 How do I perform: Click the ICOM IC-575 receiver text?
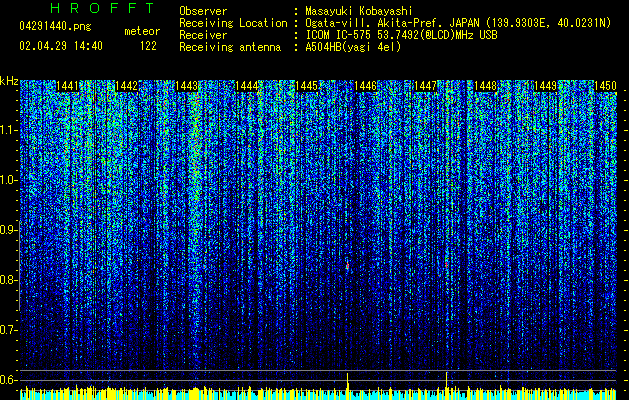point(401,35)
